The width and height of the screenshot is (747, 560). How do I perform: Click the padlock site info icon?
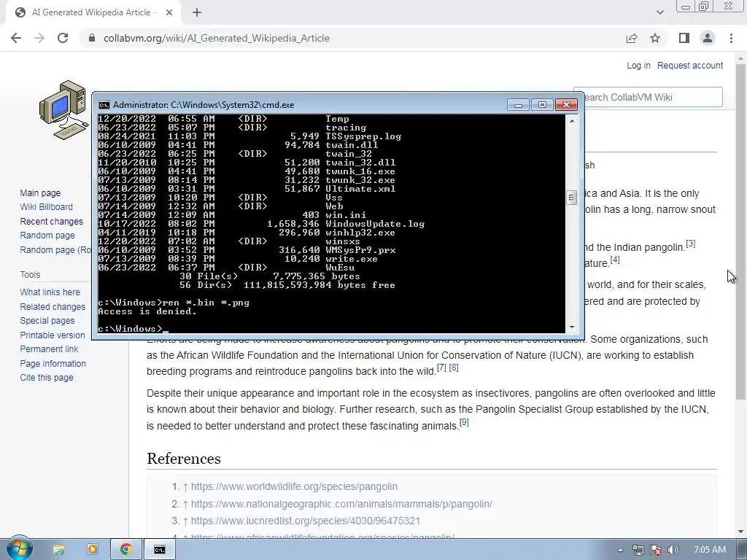[x=92, y=38]
